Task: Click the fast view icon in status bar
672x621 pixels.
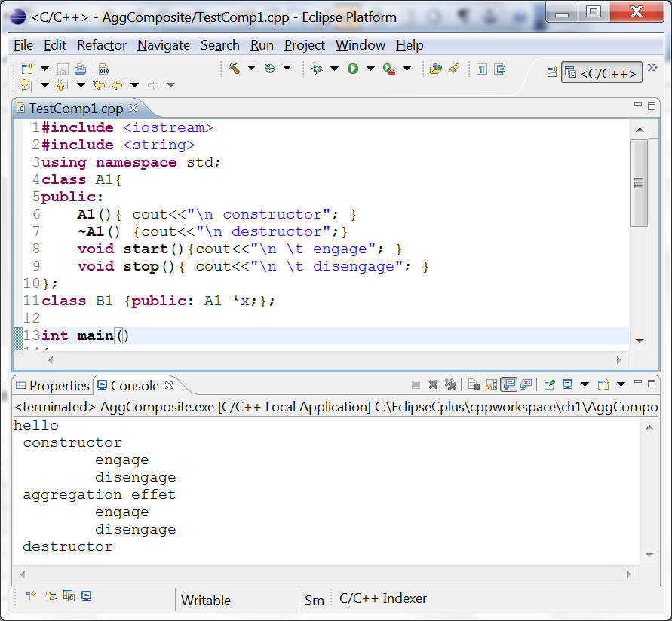Action: coord(30,596)
